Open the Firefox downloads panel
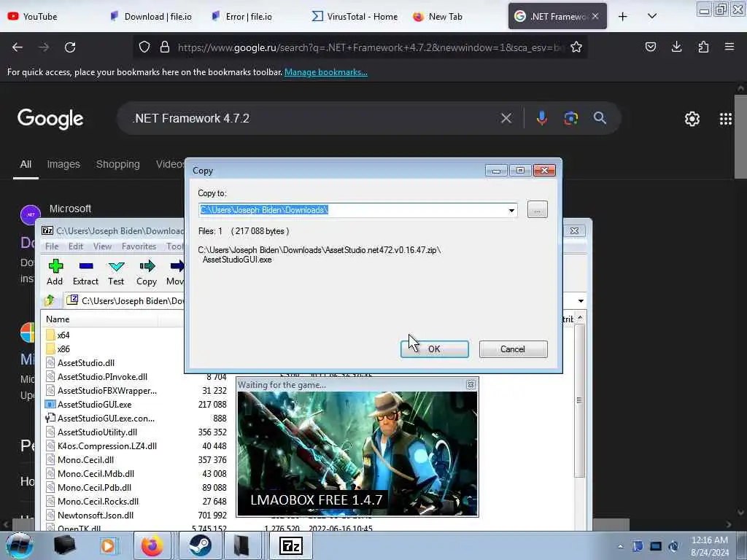This screenshot has height=560, width=747. [676, 47]
